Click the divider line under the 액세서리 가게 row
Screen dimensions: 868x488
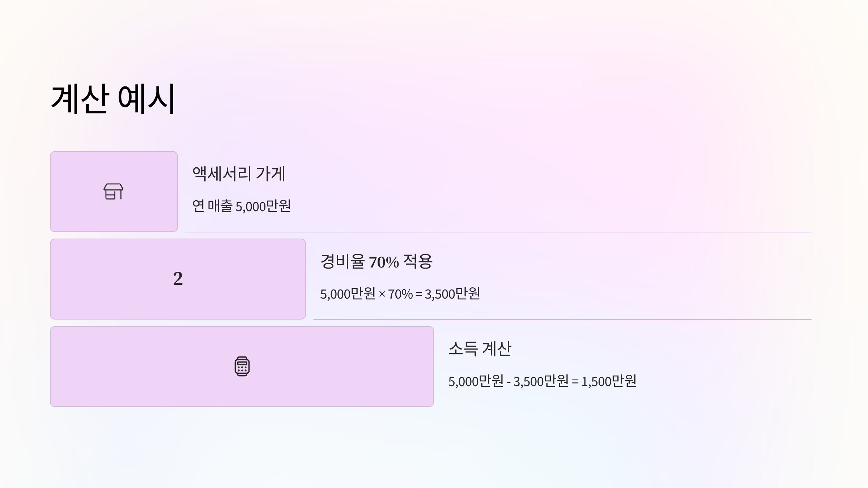coord(498,232)
